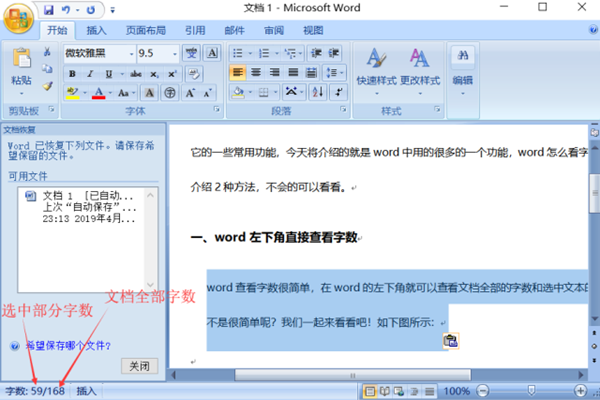Toggle center alignment
The width and height of the screenshot is (600, 400).
pos(257,73)
